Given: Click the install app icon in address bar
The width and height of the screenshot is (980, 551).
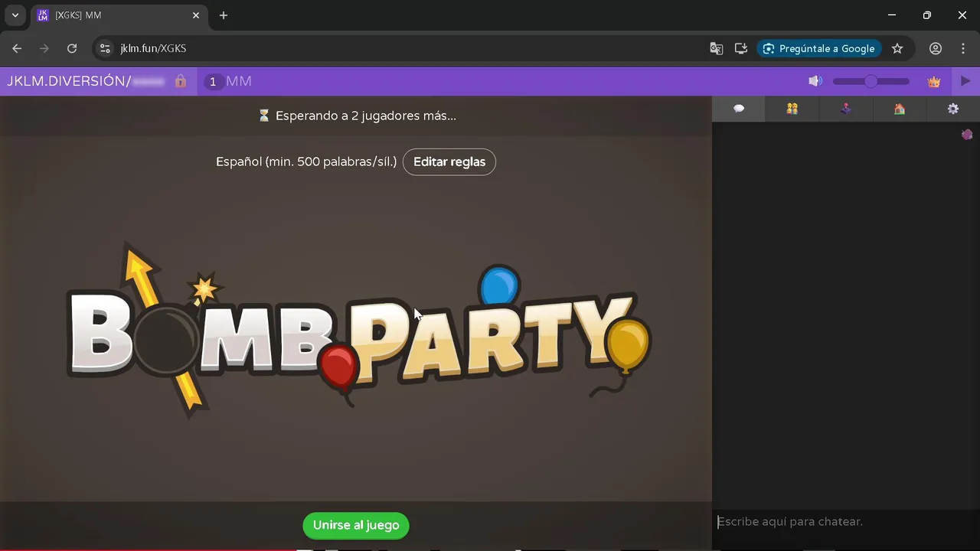Looking at the screenshot, I should pos(741,48).
